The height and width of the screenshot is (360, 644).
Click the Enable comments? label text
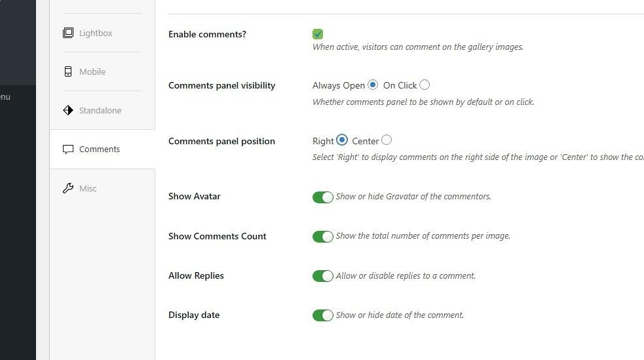click(x=207, y=34)
